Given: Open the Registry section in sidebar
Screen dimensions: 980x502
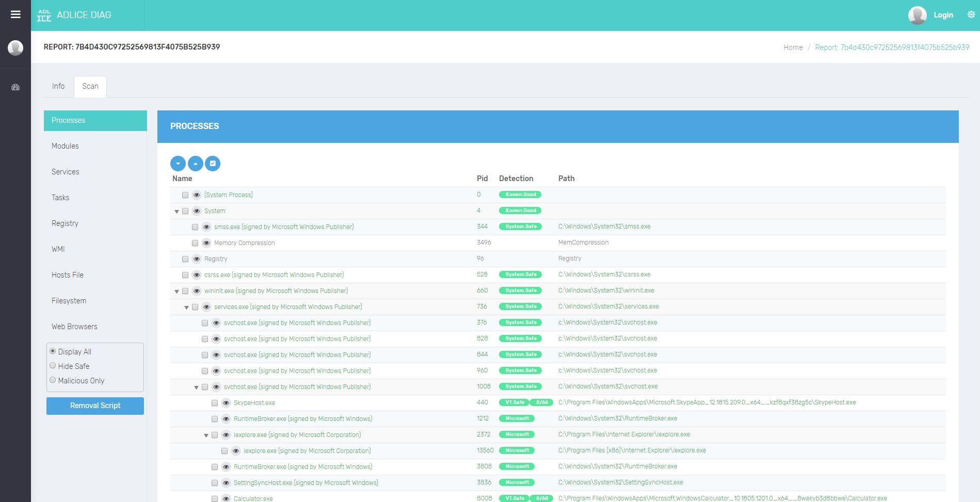Looking at the screenshot, I should (65, 223).
